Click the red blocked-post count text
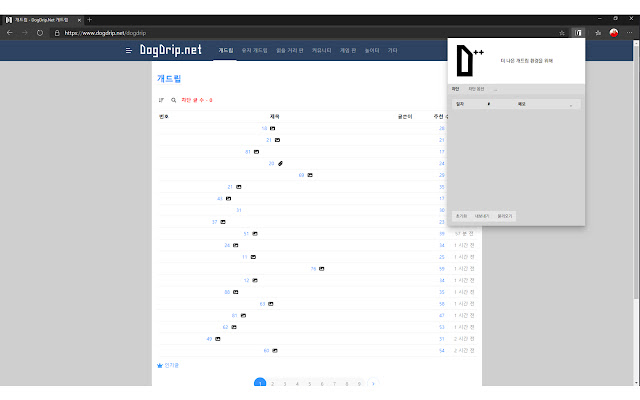 coord(197,100)
